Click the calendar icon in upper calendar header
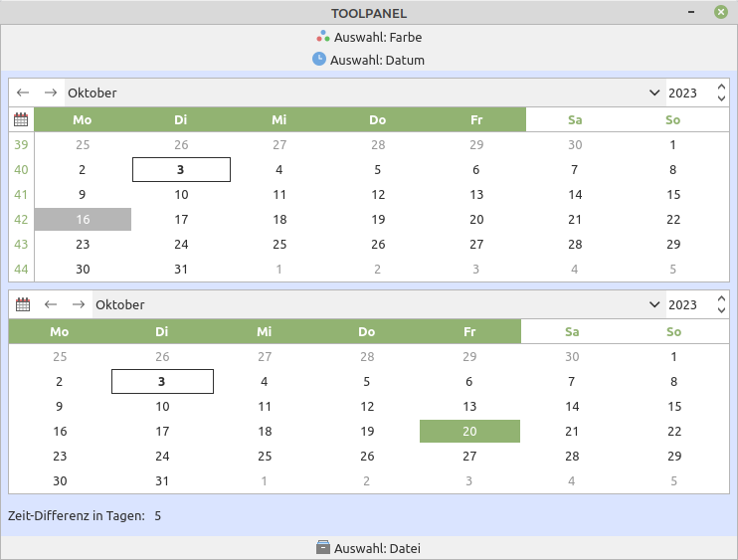This screenshot has width=738, height=560. pos(21,120)
